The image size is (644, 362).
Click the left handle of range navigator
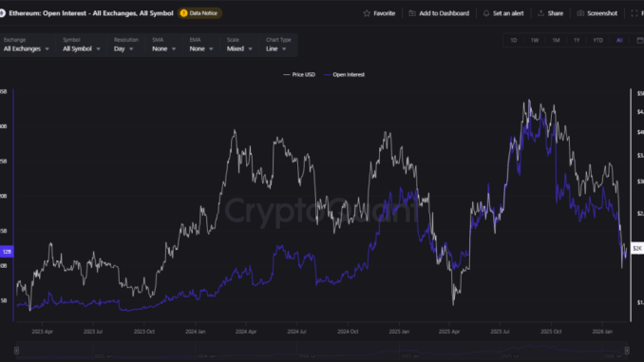coord(16,351)
